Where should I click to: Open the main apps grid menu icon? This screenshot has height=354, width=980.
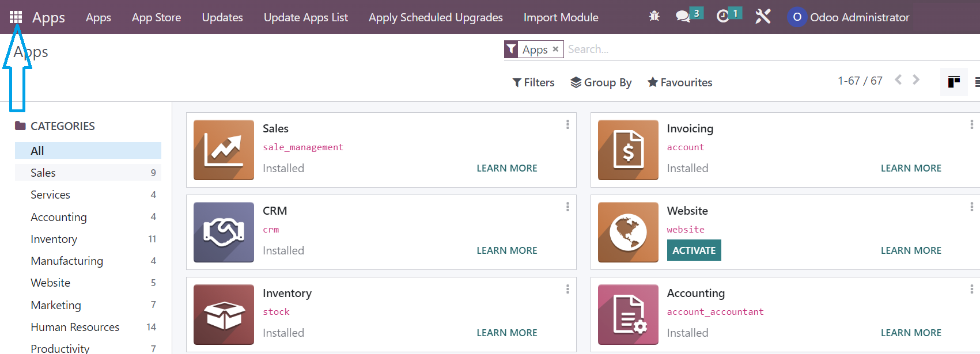click(16, 17)
